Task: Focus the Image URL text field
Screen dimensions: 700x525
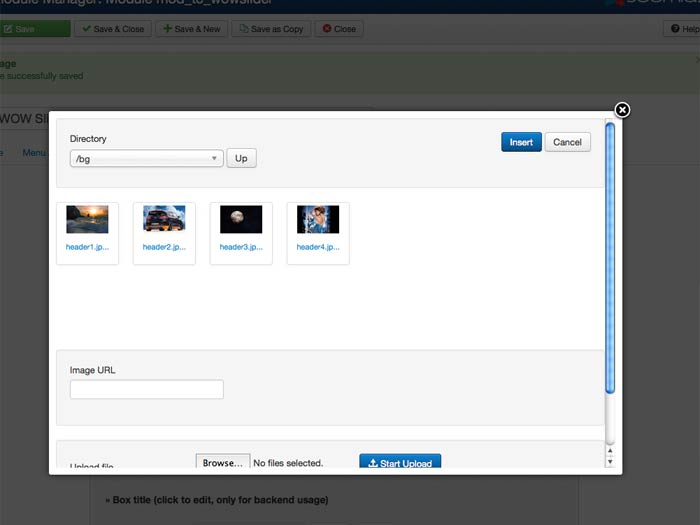Action: click(147, 390)
